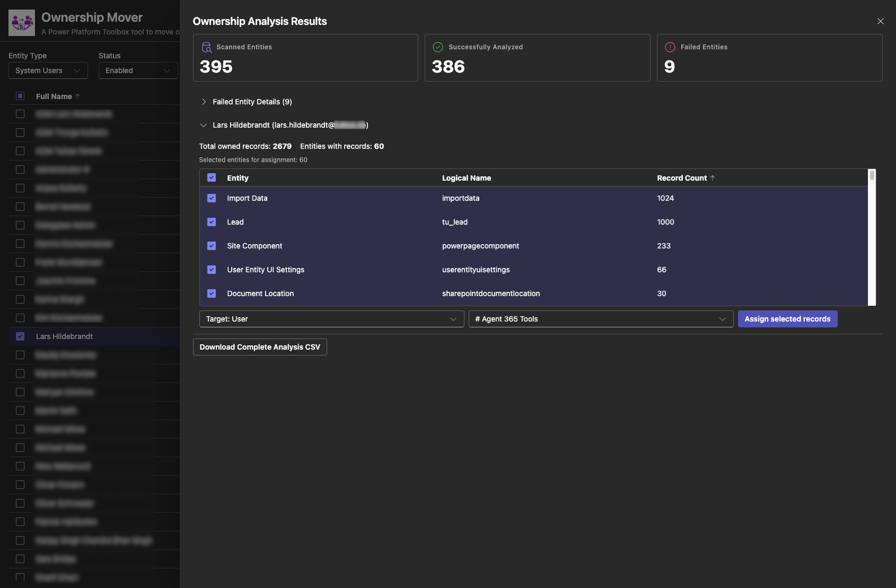
Task: Open the Entity Type System Users dropdown
Action: 48,70
